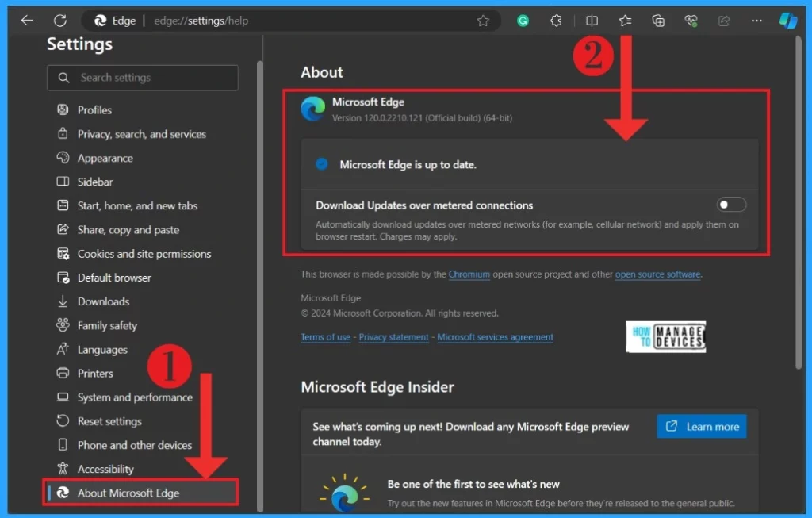Click the Privacy lock icon in sidebar
The width and height of the screenshot is (812, 518).
point(63,133)
